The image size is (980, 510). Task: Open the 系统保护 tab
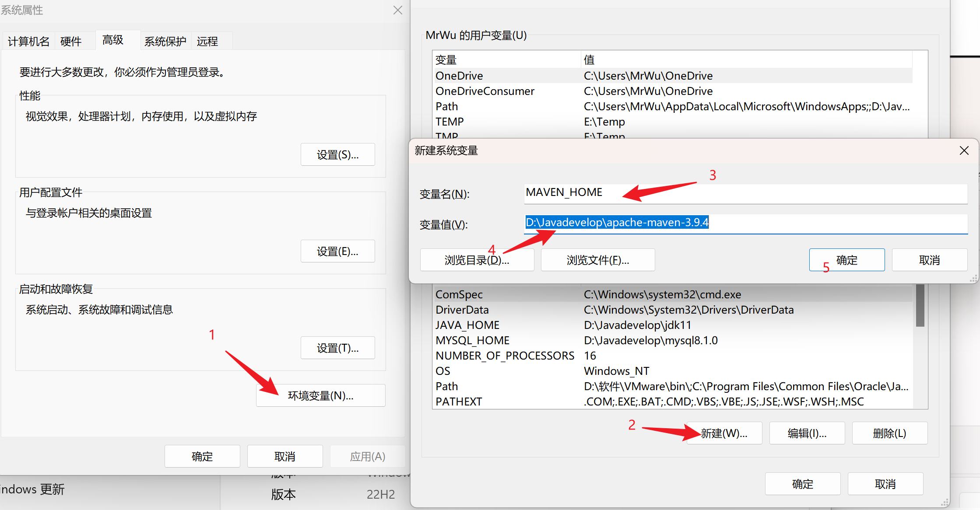click(x=165, y=41)
